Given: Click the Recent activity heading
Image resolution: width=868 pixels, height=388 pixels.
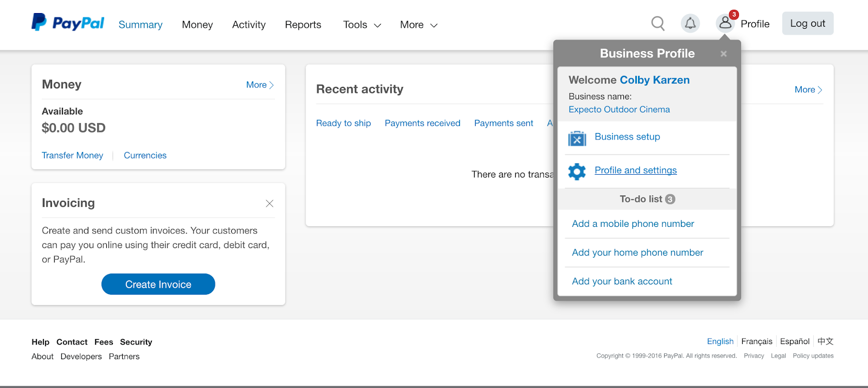Looking at the screenshot, I should pyautogui.click(x=360, y=89).
